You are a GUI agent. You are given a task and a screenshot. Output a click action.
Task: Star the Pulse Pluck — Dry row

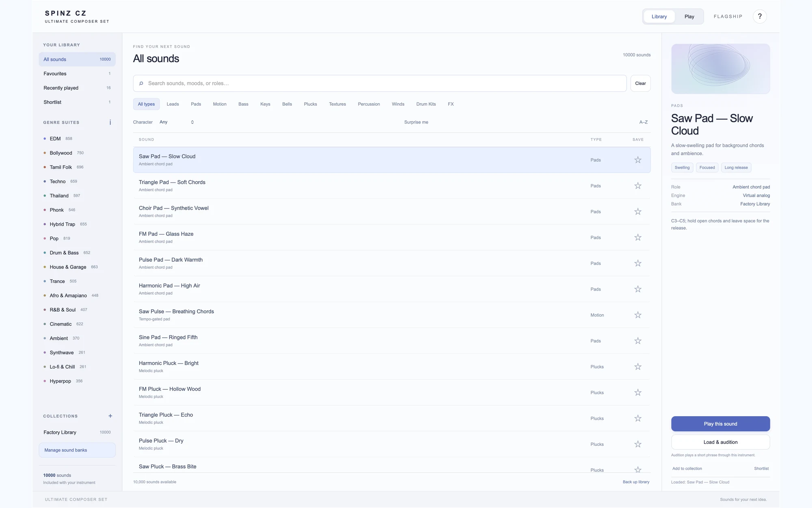(638, 444)
